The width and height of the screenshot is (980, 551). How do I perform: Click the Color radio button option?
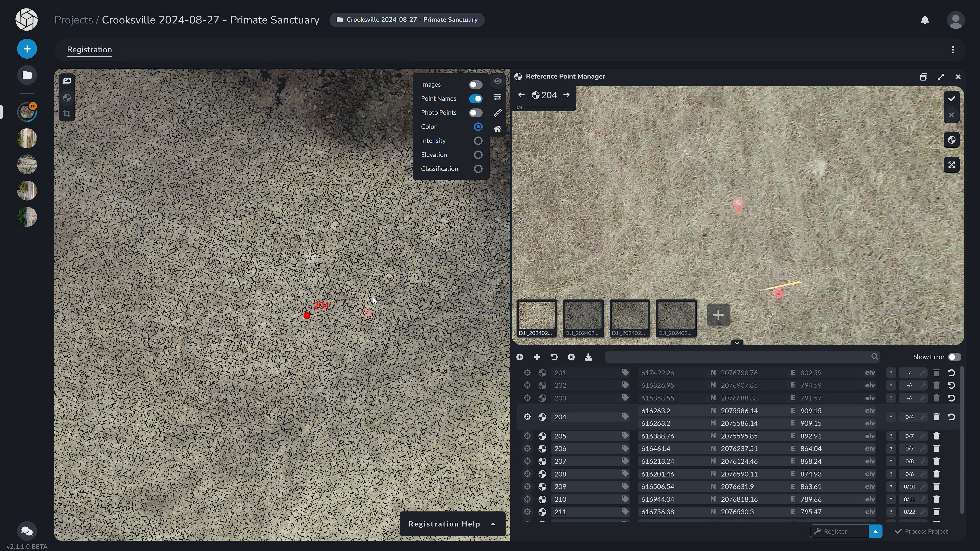[x=479, y=127]
